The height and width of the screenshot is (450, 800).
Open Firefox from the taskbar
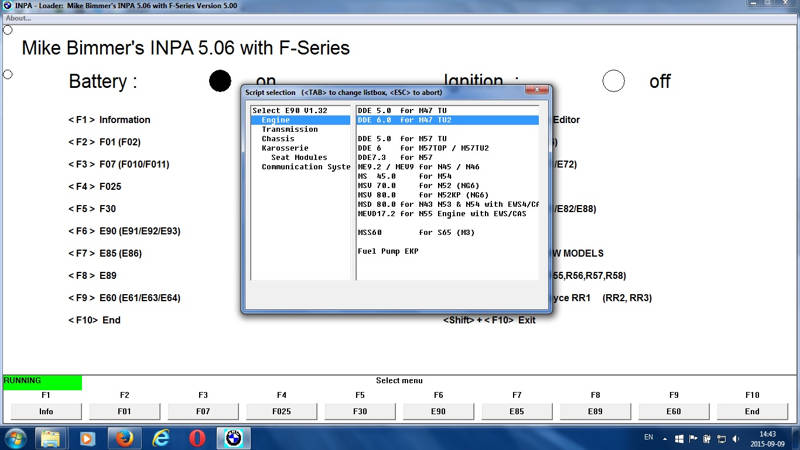pyautogui.click(x=123, y=438)
